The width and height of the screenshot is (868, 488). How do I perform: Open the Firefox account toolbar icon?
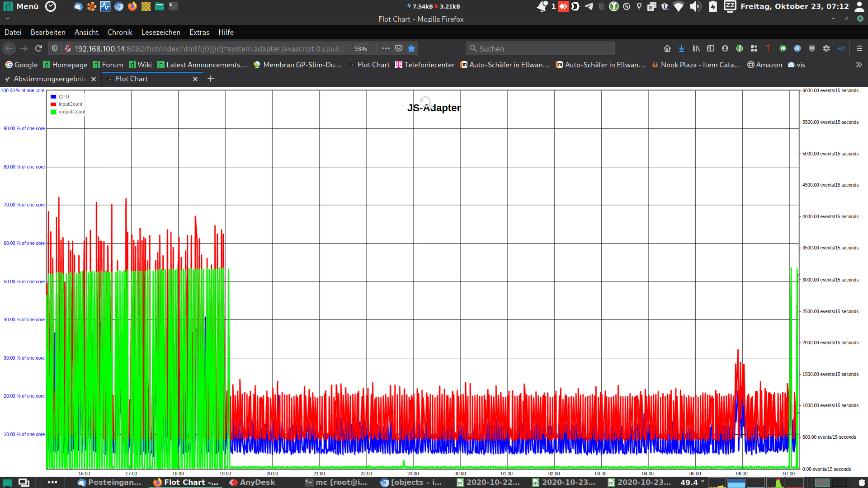(x=725, y=48)
